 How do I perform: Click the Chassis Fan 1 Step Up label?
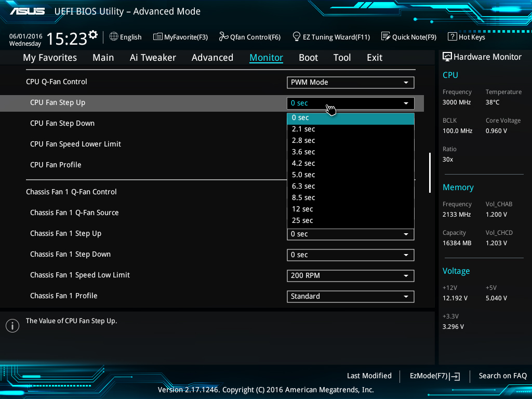(66, 234)
